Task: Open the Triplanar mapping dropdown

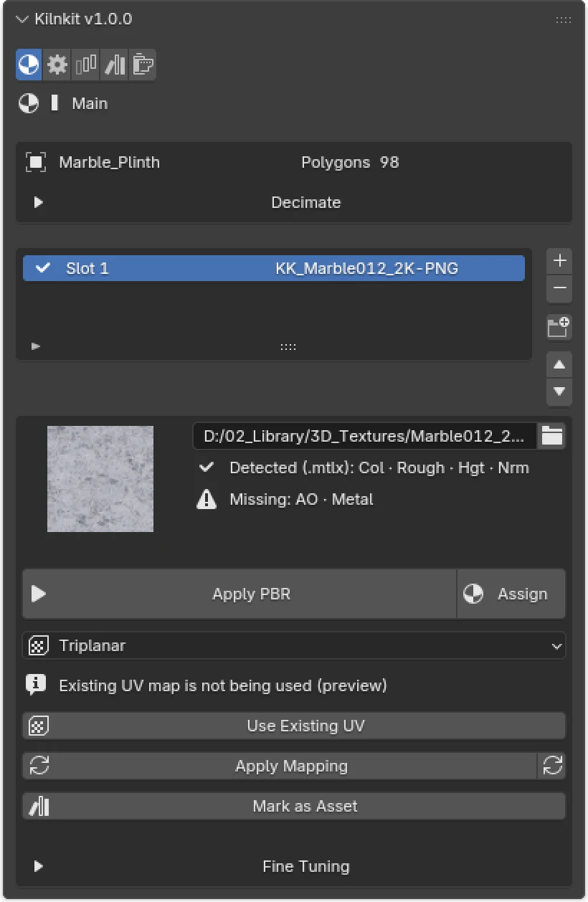Action: click(x=294, y=645)
